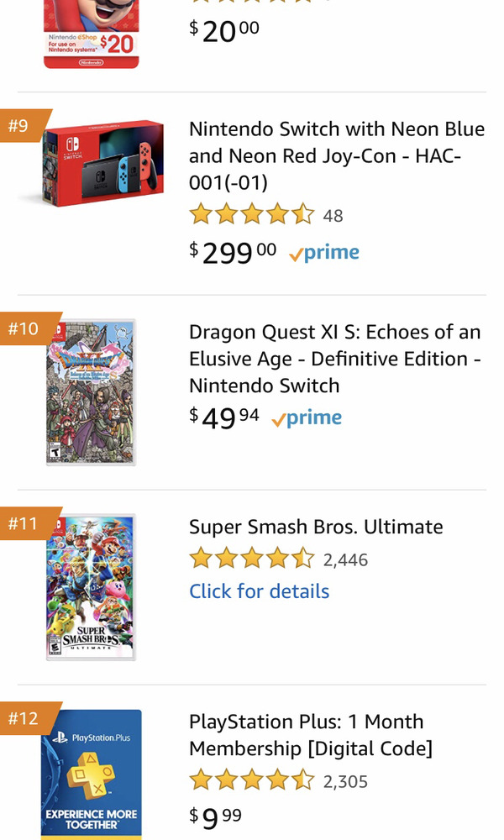
Task: Click the $299.00 Nintendo Switch price
Action: 233,252
